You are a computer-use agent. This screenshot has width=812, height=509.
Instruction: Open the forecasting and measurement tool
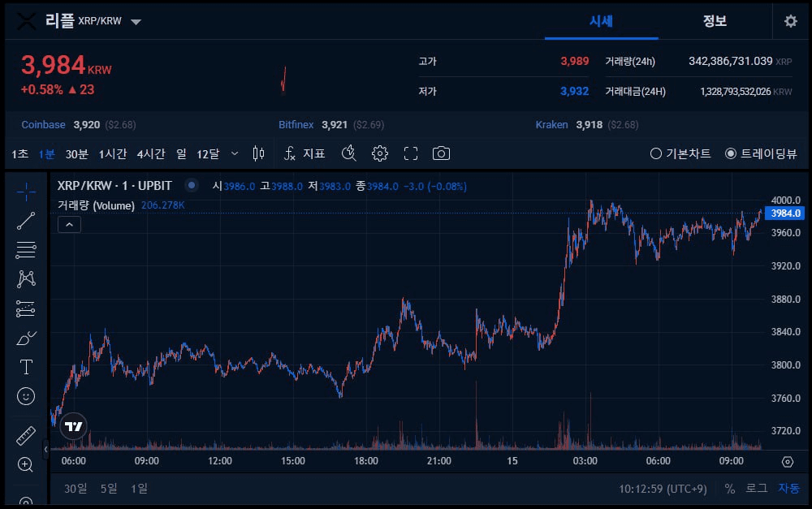26,308
